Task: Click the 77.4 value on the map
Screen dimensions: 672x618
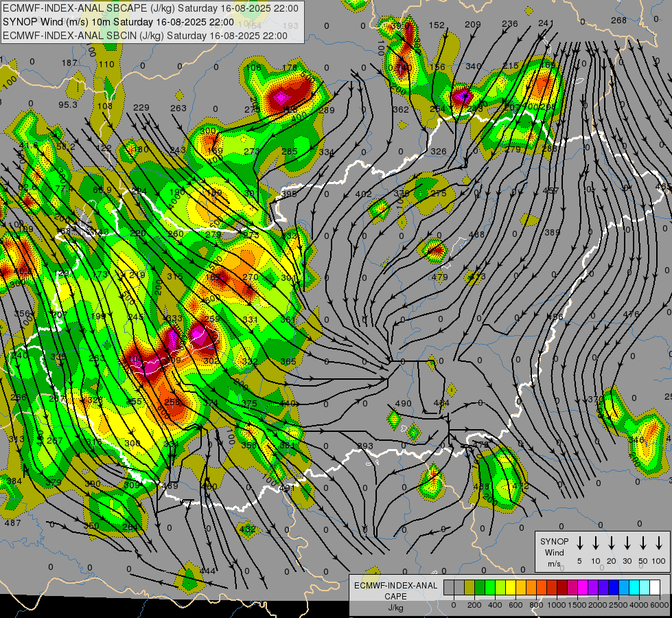Action: (x=65, y=188)
